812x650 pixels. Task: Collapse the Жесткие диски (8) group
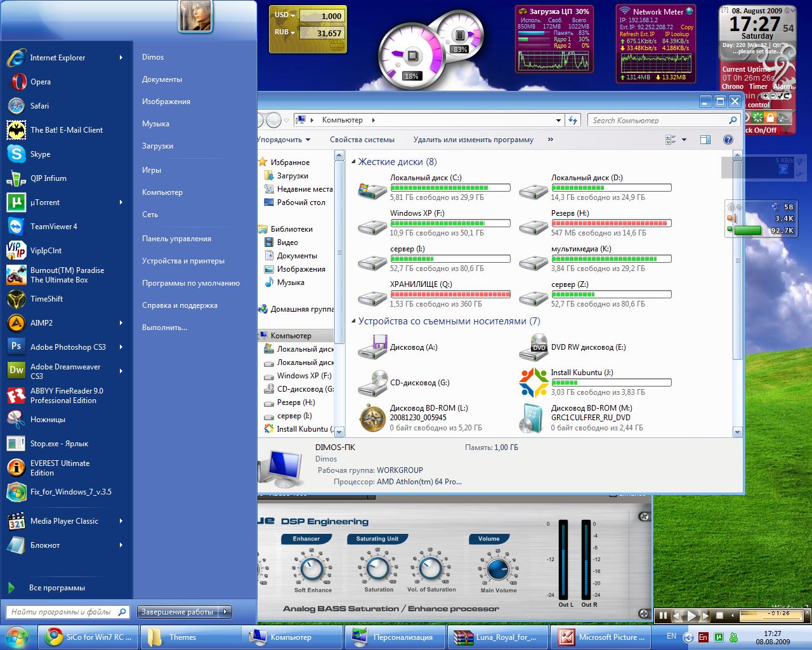click(354, 162)
